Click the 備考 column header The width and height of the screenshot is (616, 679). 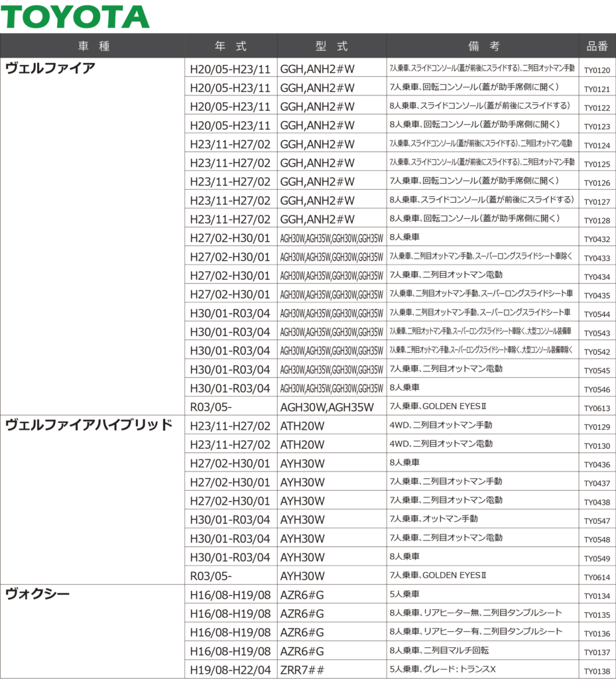(x=483, y=46)
